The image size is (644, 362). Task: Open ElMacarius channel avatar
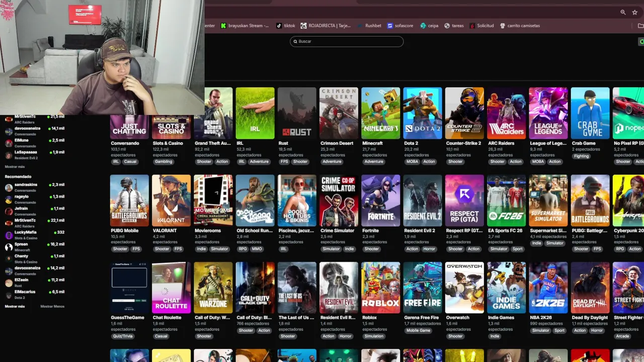[x=9, y=295]
